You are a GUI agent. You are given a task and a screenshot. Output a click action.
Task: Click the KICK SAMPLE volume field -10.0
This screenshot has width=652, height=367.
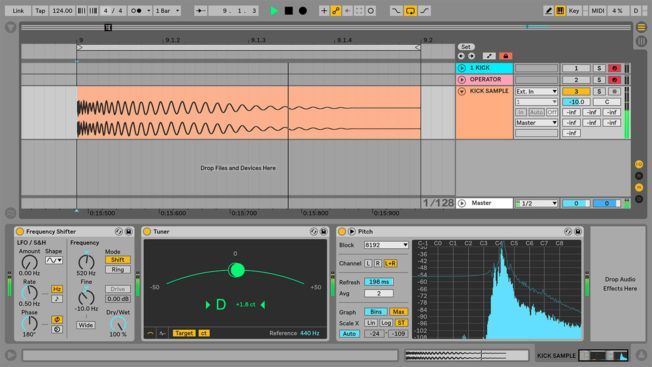tap(576, 102)
